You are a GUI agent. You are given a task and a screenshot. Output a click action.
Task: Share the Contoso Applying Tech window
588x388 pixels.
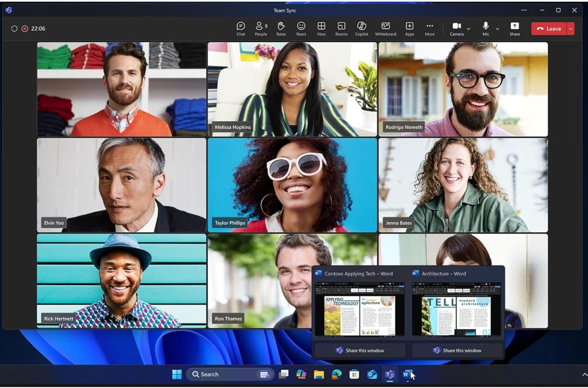tap(360, 350)
